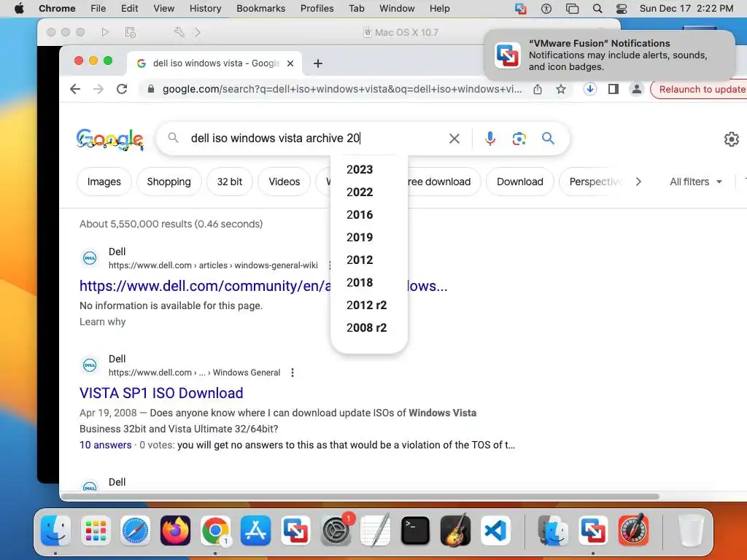Image resolution: width=747 pixels, height=560 pixels.
Task: Select suggestion 2008 r2
Action: (x=366, y=327)
